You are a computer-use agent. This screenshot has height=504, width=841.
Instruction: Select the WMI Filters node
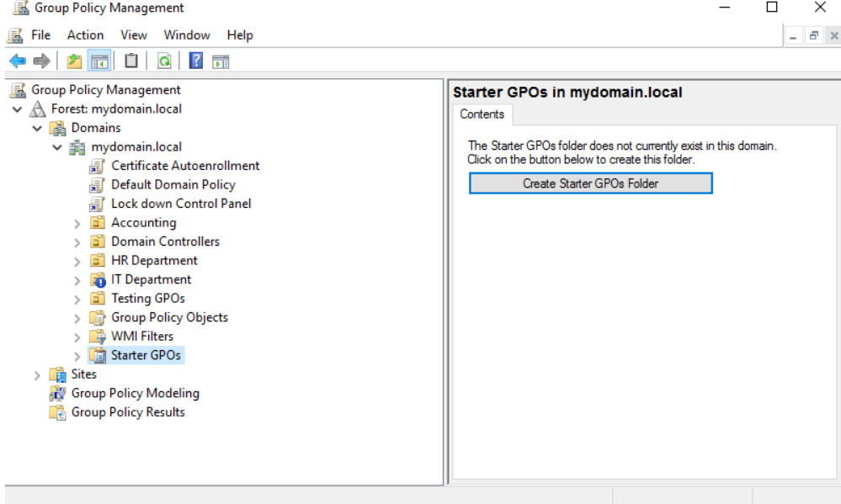tap(141, 337)
